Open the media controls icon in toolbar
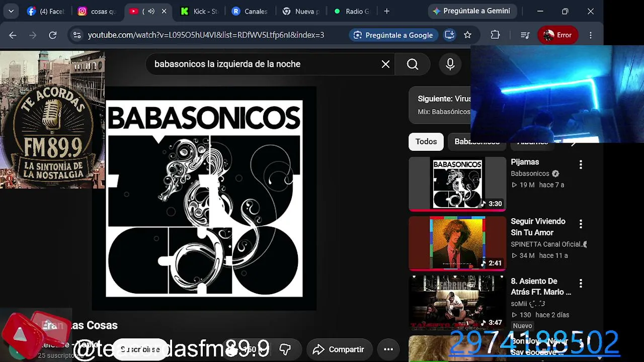Viewport: 644px width, 362px height. coord(525,35)
